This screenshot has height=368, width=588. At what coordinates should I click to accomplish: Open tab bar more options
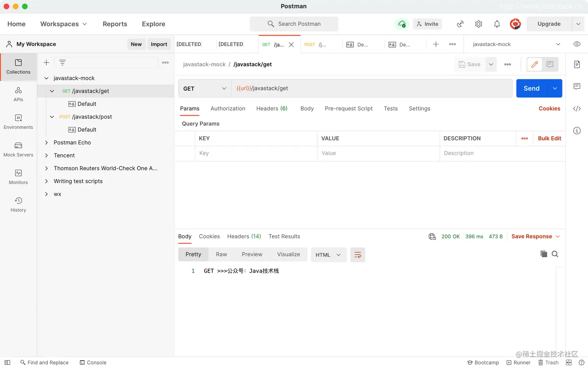pyautogui.click(x=452, y=44)
